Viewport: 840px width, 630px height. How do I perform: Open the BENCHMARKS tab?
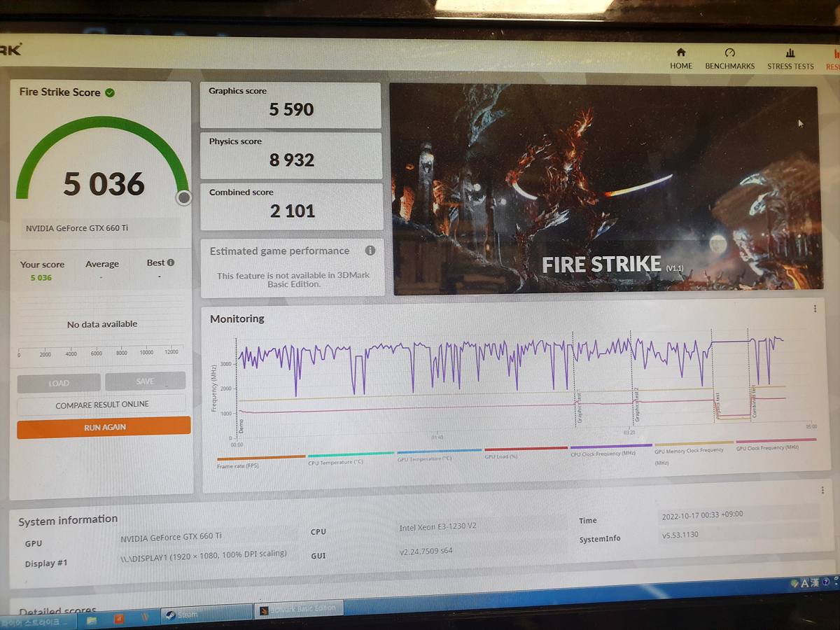tap(729, 59)
